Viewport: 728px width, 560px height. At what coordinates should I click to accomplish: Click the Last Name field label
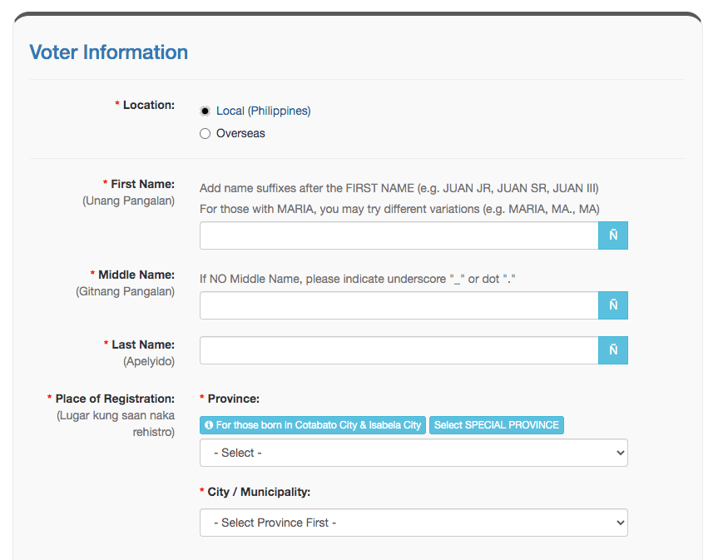[143, 344]
